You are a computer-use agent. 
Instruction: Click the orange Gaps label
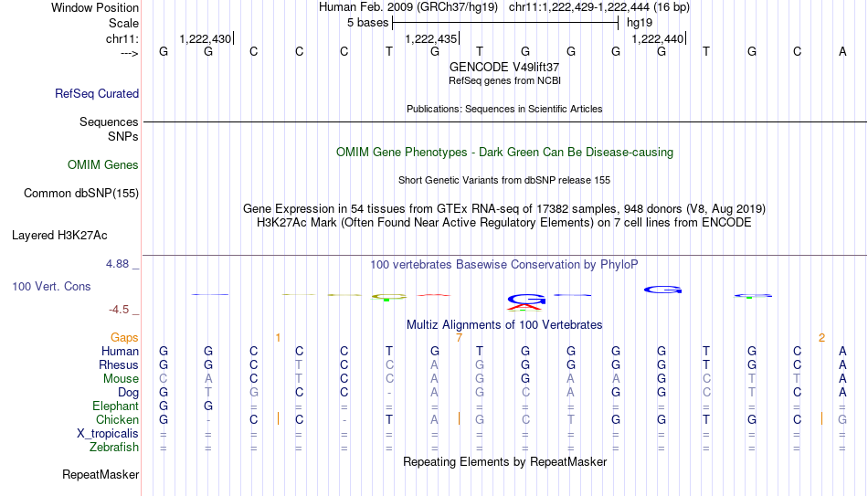point(124,338)
